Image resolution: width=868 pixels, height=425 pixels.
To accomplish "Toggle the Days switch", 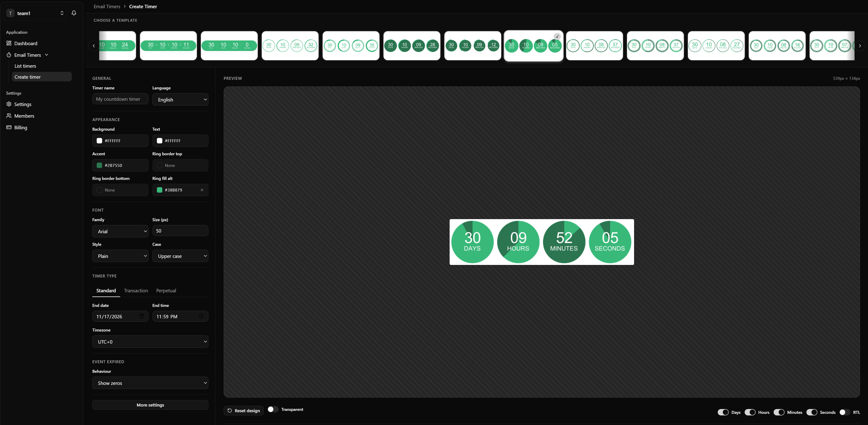I will pos(723,412).
